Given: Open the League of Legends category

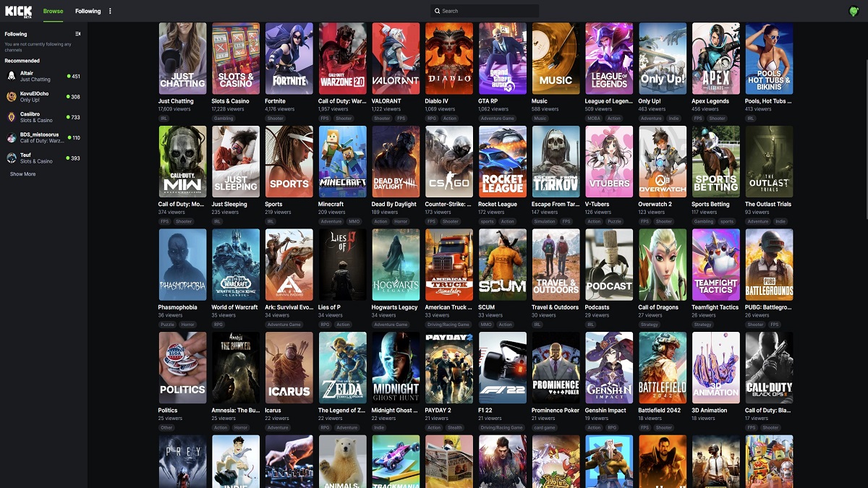Looking at the screenshot, I should coord(609,58).
